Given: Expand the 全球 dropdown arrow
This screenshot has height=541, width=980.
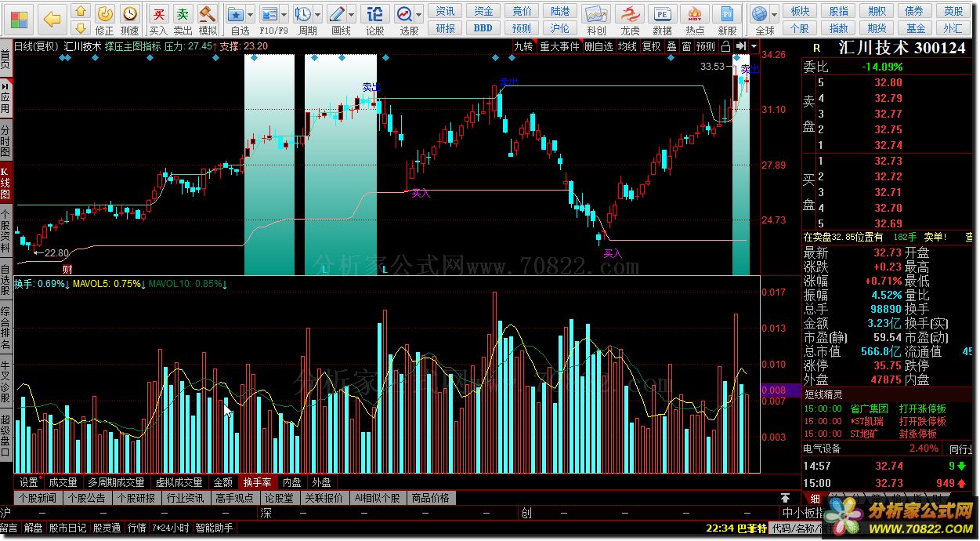Looking at the screenshot, I should [x=775, y=15].
